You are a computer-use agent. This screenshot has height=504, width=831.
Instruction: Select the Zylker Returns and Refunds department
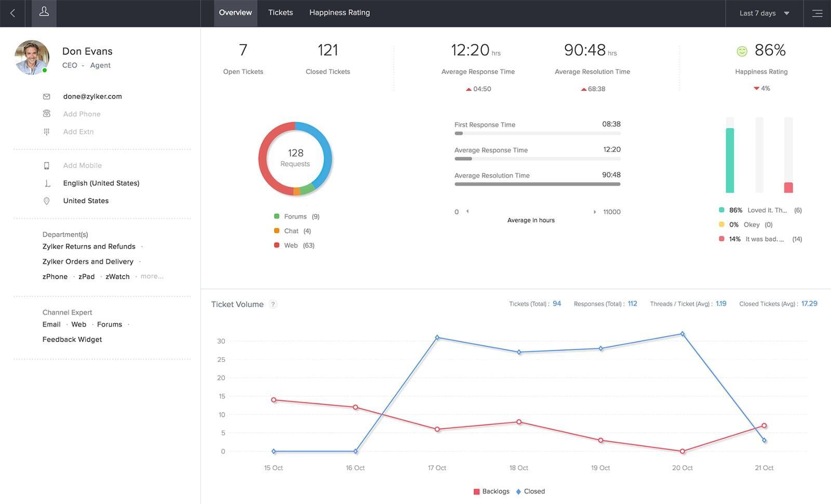point(88,246)
